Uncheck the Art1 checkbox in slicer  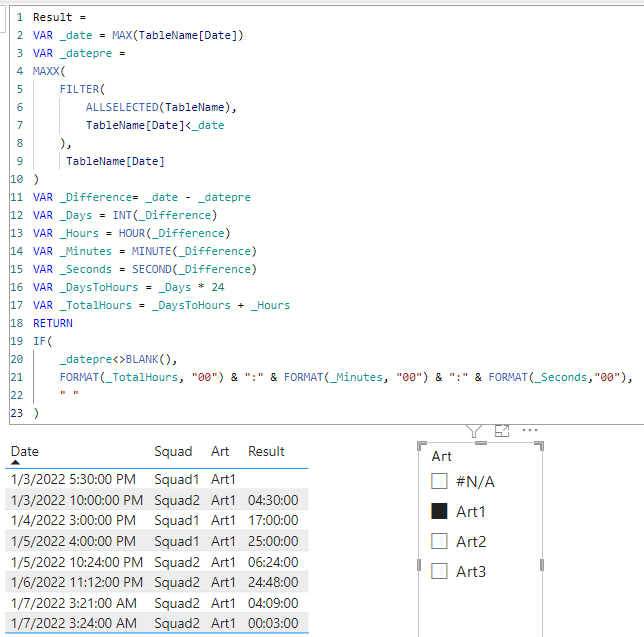[x=439, y=511]
